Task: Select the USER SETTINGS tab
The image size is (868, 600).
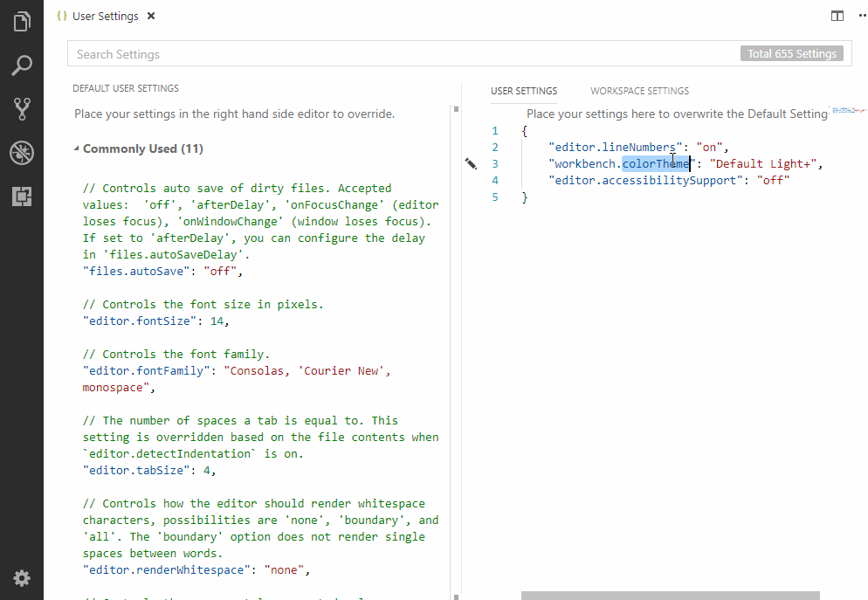Action: pyautogui.click(x=524, y=91)
